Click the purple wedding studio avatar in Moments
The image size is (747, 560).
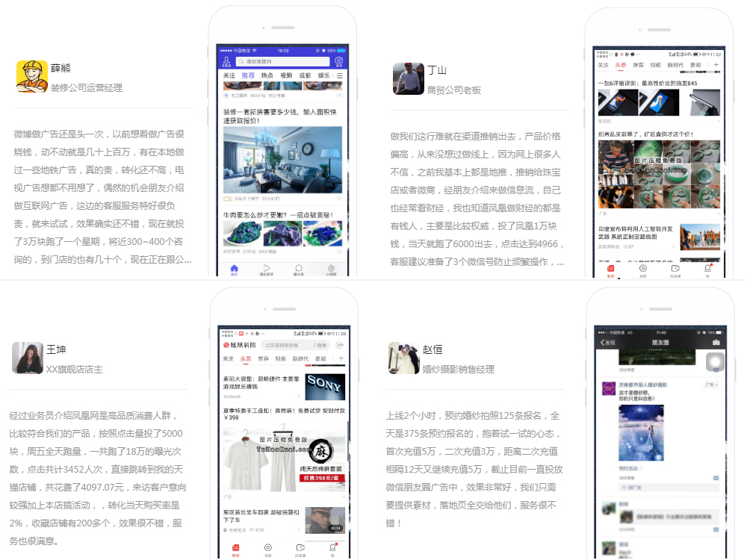click(608, 388)
